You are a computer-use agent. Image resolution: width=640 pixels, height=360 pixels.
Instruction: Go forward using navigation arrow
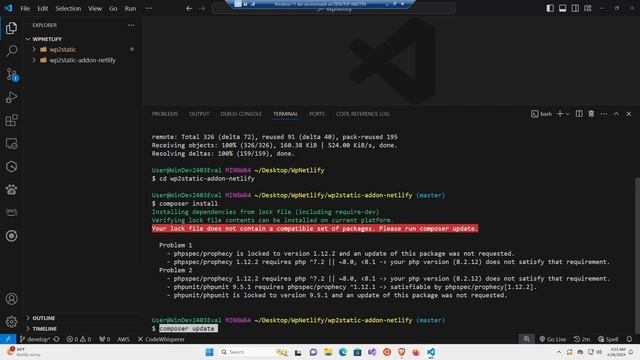pyautogui.click(x=202, y=8)
